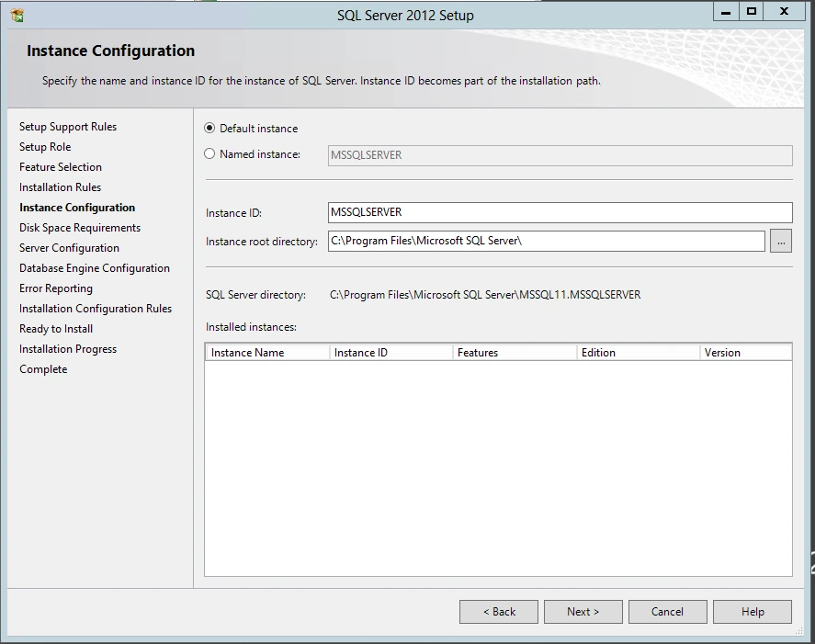Go to Setup Support Rules step
Viewport: 815px width, 644px height.
(68, 127)
